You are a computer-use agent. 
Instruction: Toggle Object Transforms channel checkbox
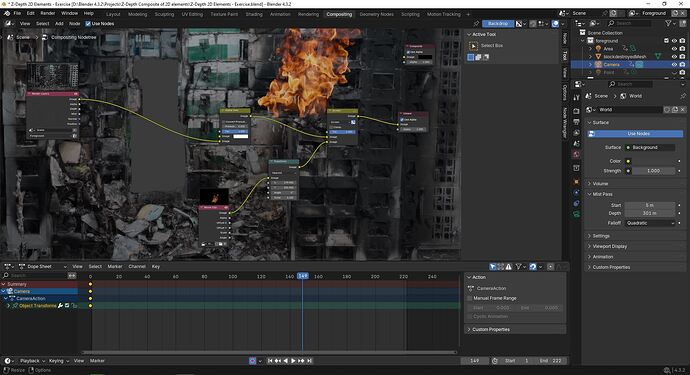(x=67, y=305)
